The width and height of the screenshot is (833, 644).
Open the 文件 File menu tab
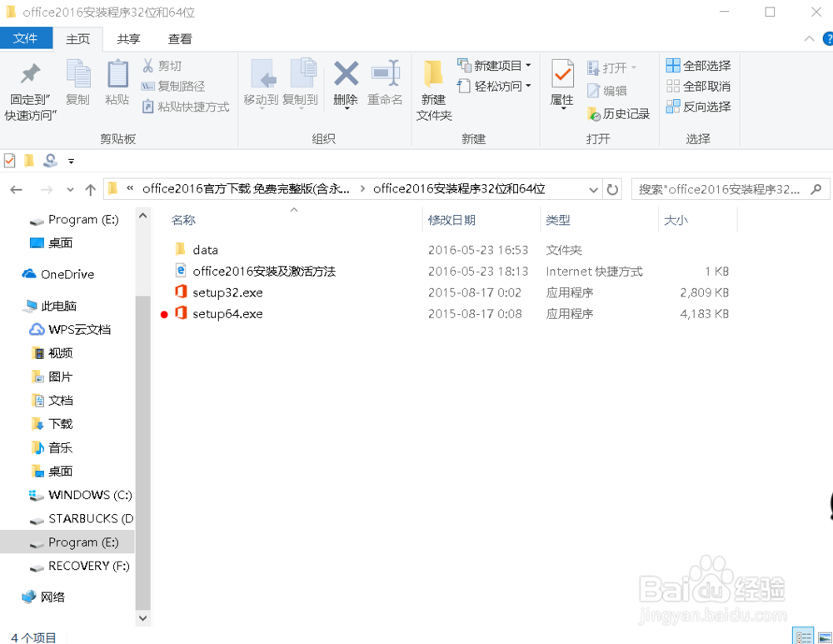point(26,38)
